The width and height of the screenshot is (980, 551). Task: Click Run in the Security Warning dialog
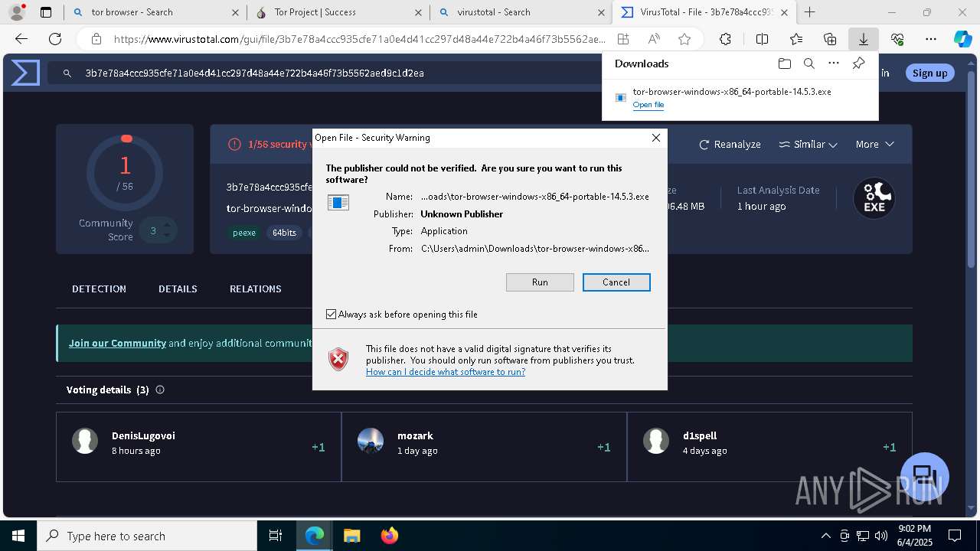coord(540,282)
